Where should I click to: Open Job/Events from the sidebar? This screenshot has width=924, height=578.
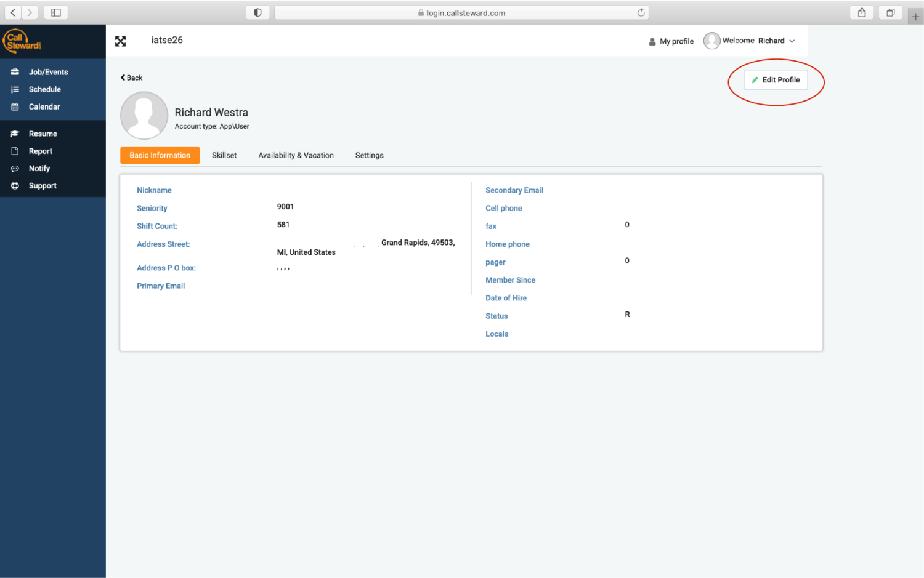pyautogui.click(x=48, y=72)
